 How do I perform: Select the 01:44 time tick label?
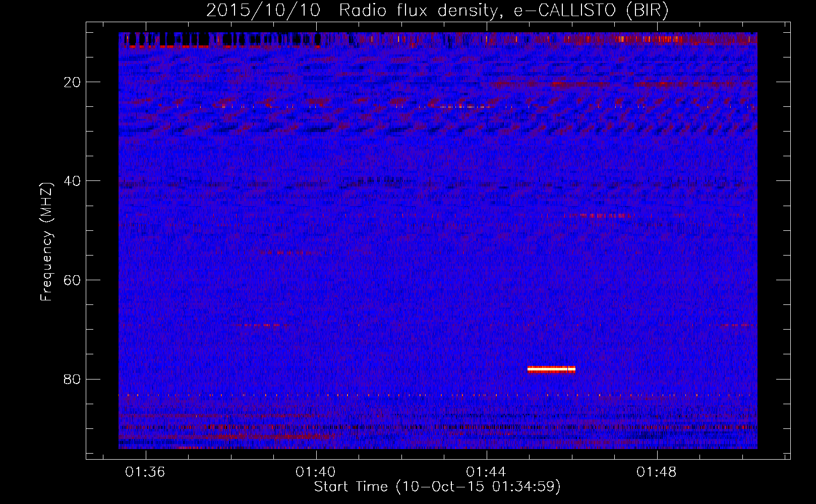tap(486, 472)
